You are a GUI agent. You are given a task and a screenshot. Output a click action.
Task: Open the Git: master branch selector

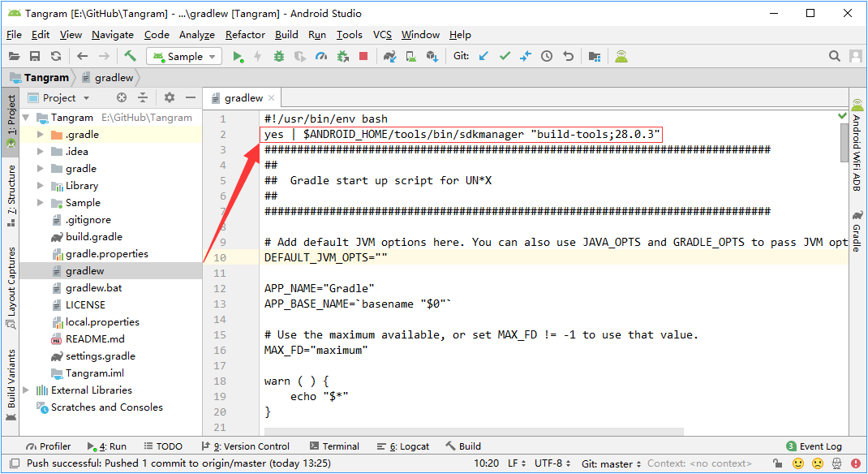point(611,463)
